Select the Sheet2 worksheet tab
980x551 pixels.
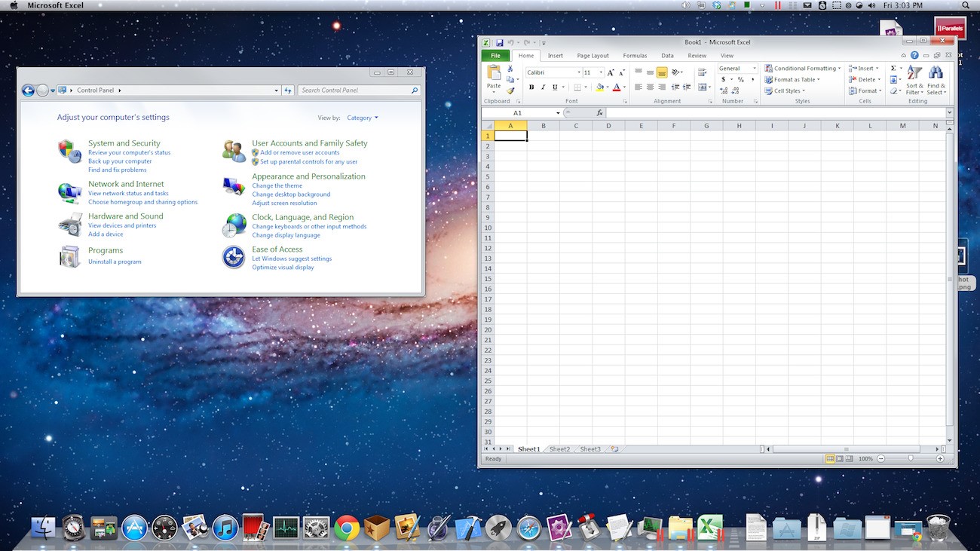click(x=559, y=449)
